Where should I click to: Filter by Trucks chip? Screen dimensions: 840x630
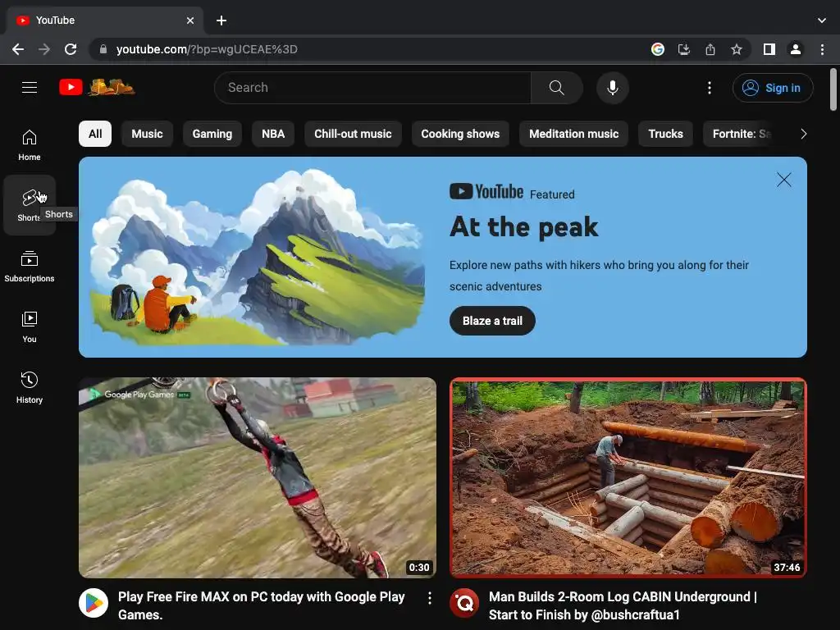click(x=665, y=134)
